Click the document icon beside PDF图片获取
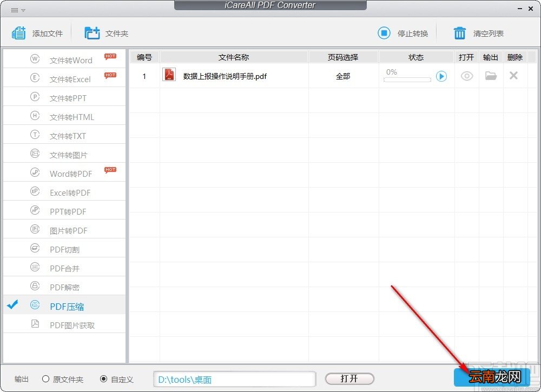541x392 pixels. (35, 323)
